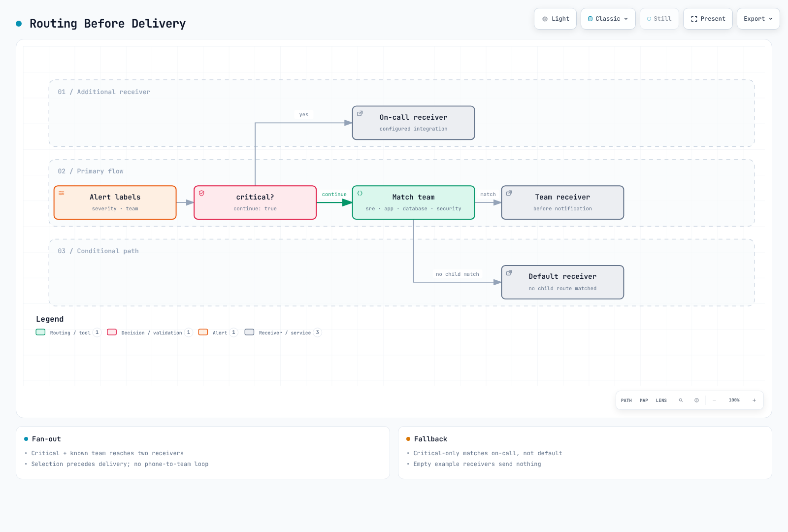
Task: Open the Classic style dropdown
Action: click(608, 19)
